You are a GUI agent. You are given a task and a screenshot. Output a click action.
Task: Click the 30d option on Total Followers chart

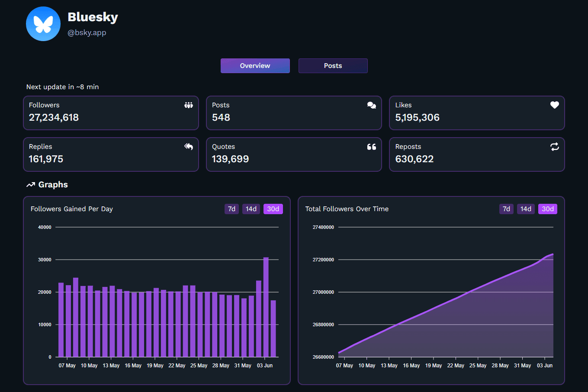547,209
